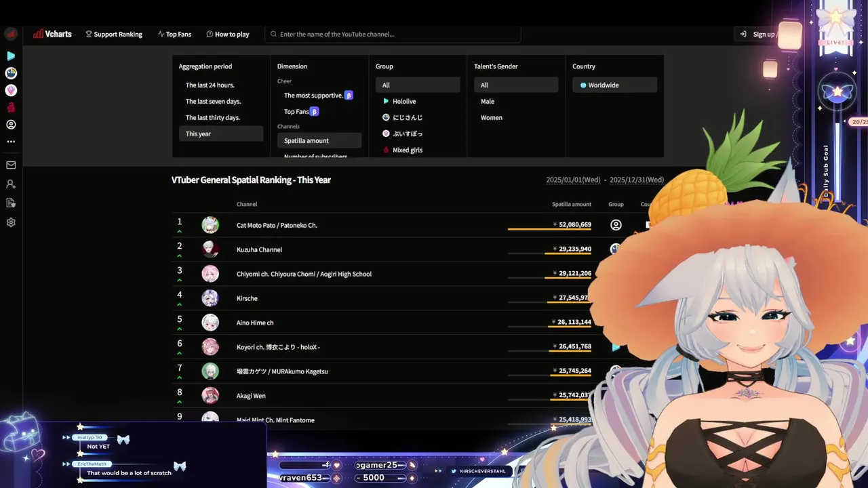Filter talent gender by Male

coord(516,101)
